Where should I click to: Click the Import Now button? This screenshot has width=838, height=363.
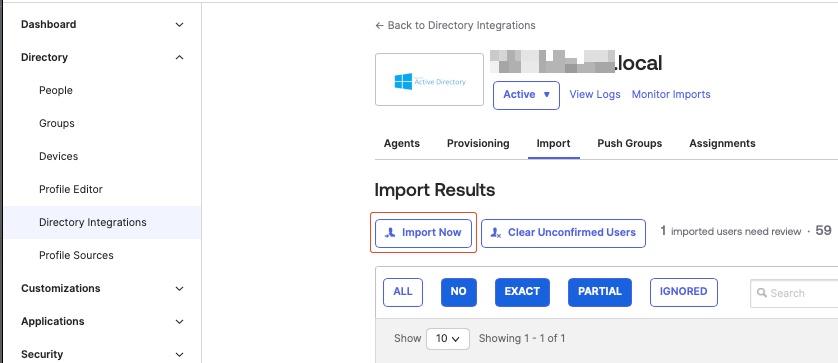pyautogui.click(x=423, y=233)
